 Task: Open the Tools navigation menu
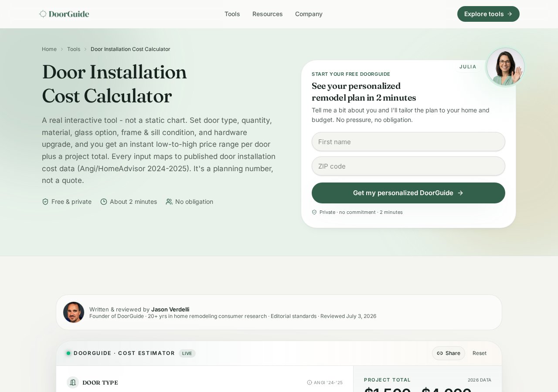232,14
